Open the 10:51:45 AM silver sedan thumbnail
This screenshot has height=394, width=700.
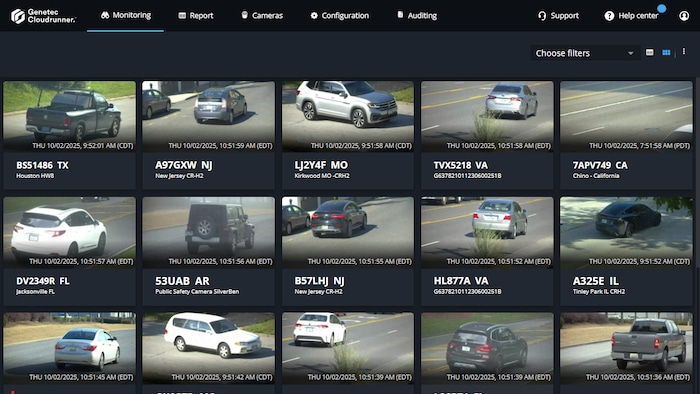[70, 348]
